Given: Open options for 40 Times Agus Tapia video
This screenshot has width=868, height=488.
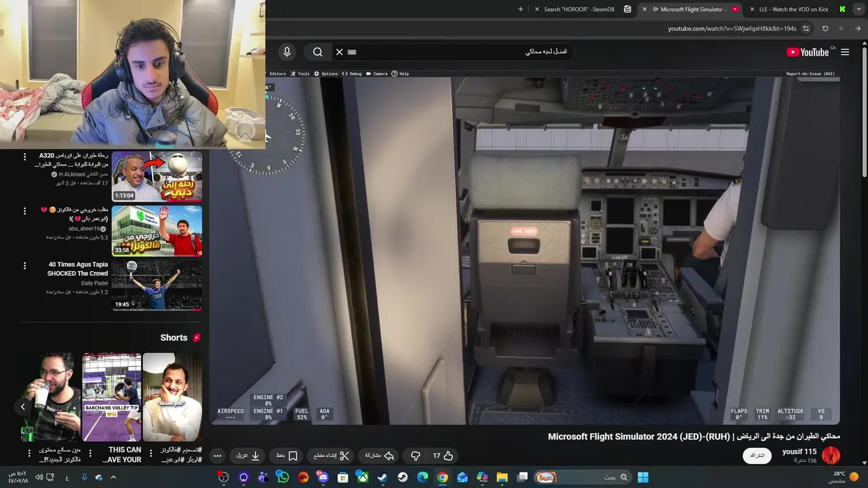Looking at the screenshot, I should tap(24, 266).
